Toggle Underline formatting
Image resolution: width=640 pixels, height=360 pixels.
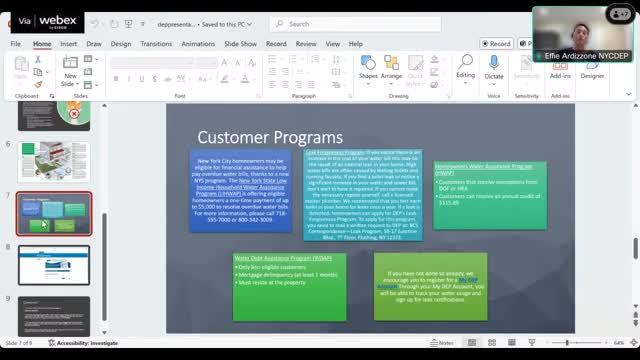(142, 79)
